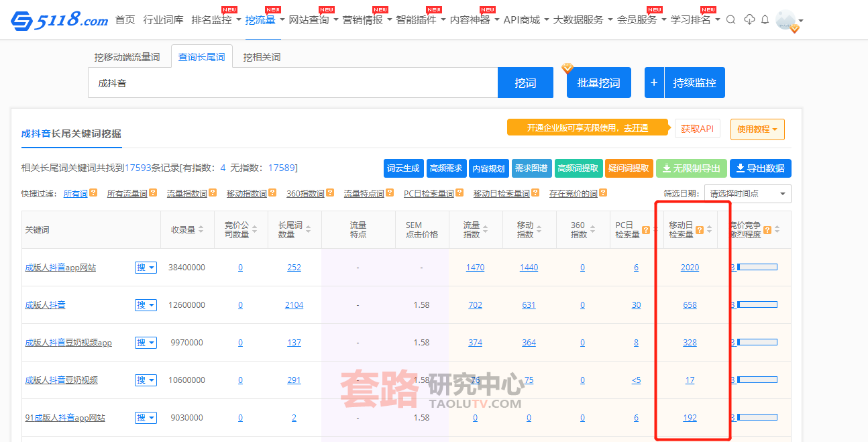Click help icon next to 存在竞价的词

pyautogui.click(x=603, y=193)
